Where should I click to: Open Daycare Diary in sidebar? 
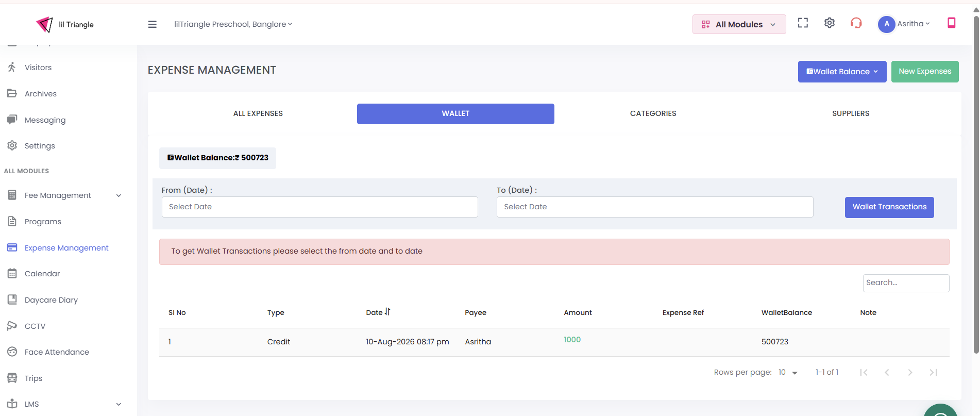[x=51, y=300]
